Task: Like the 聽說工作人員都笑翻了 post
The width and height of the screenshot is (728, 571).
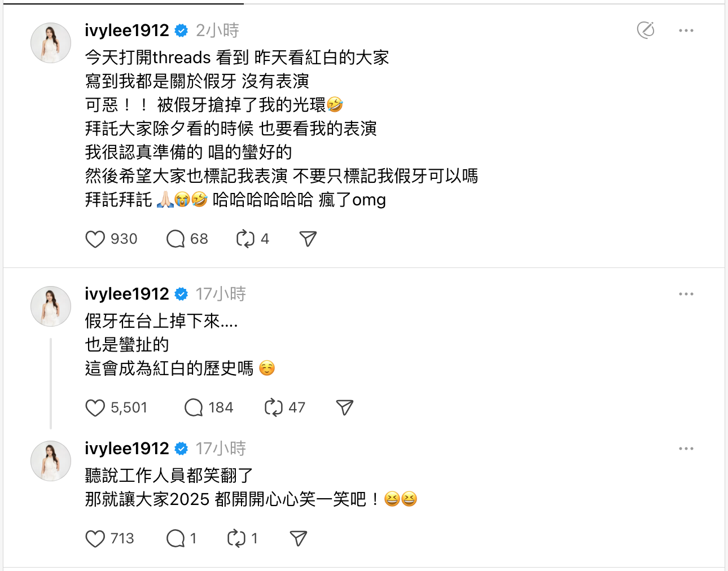Action: point(95,539)
